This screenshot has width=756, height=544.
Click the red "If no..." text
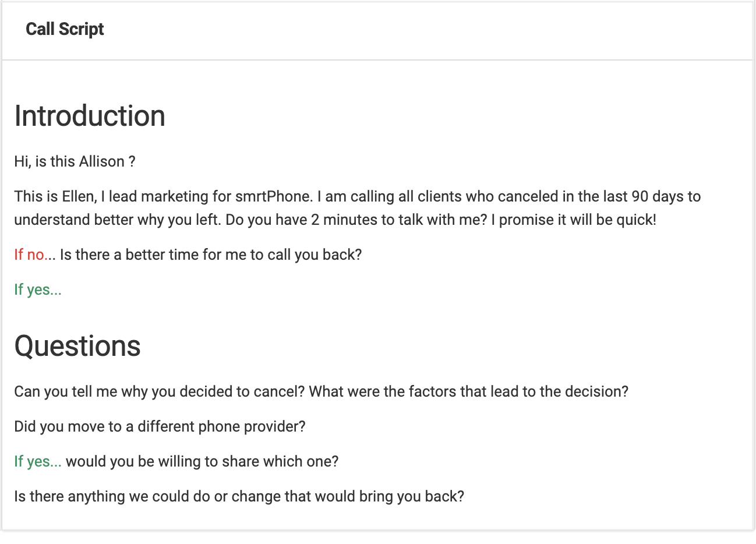(x=35, y=255)
